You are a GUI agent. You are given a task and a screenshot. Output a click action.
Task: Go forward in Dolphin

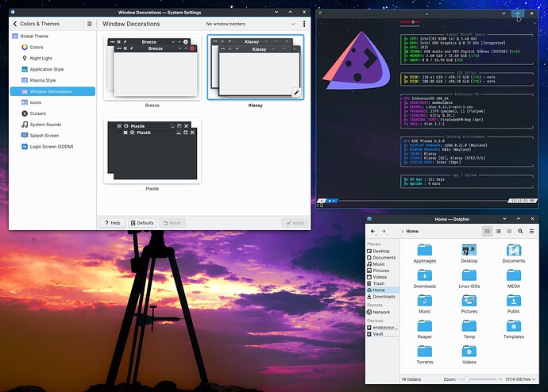coord(384,231)
